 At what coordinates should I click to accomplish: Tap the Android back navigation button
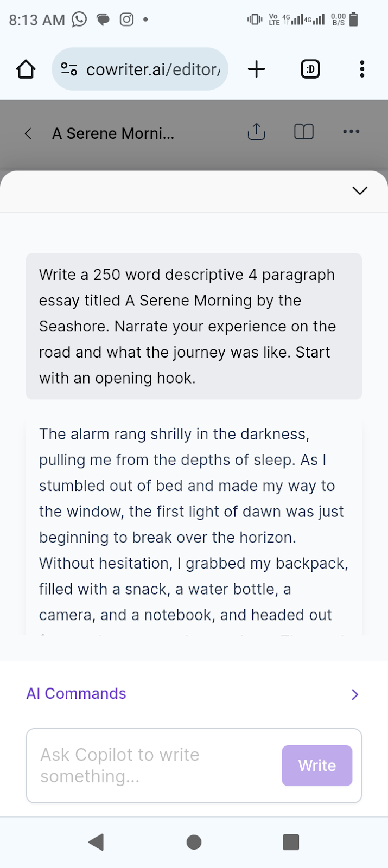pyautogui.click(x=96, y=842)
